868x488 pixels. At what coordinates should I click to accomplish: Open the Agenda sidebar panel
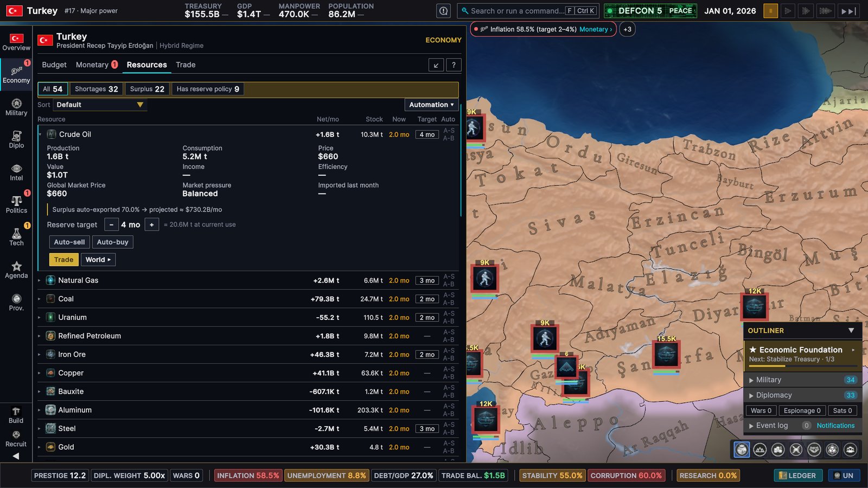(16, 270)
